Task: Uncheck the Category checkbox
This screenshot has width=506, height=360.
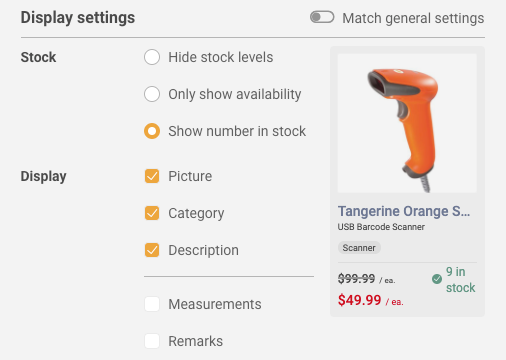Action: 152,213
